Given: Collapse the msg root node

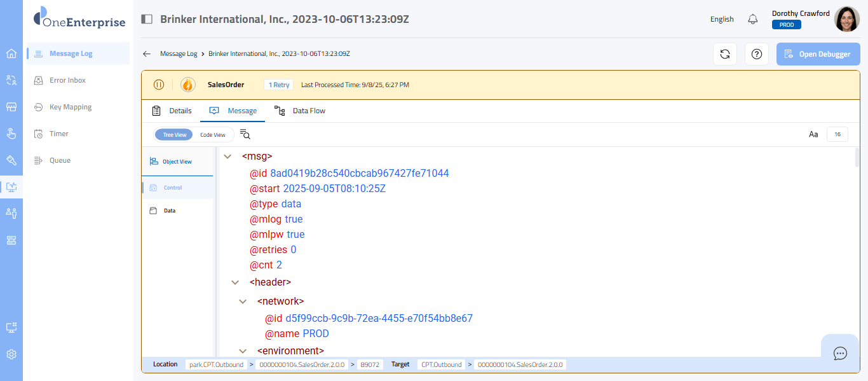Looking at the screenshot, I should pyautogui.click(x=227, y=156).
